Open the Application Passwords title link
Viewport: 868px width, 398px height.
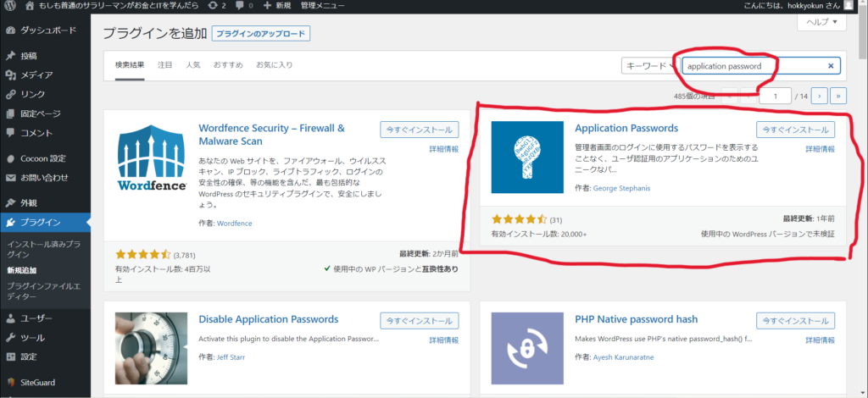pyautogui.click(x=626, y=128)
